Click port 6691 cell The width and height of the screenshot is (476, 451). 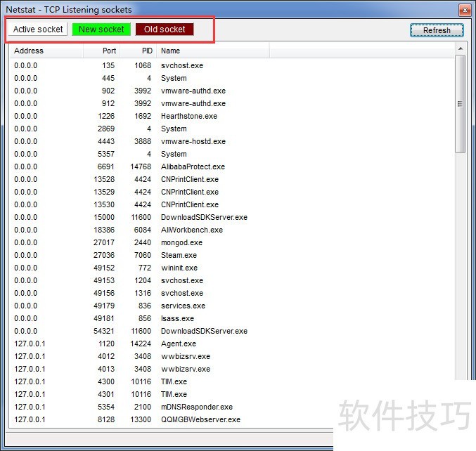(105, 166)
